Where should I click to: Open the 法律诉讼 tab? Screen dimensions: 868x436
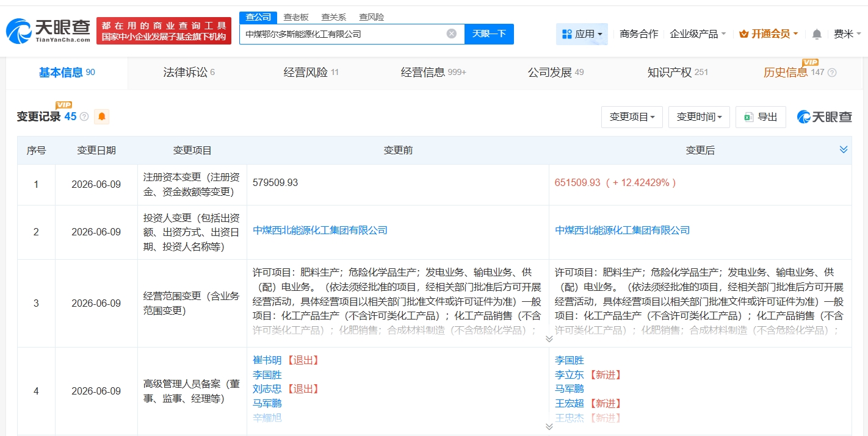[x=189, y=73]
